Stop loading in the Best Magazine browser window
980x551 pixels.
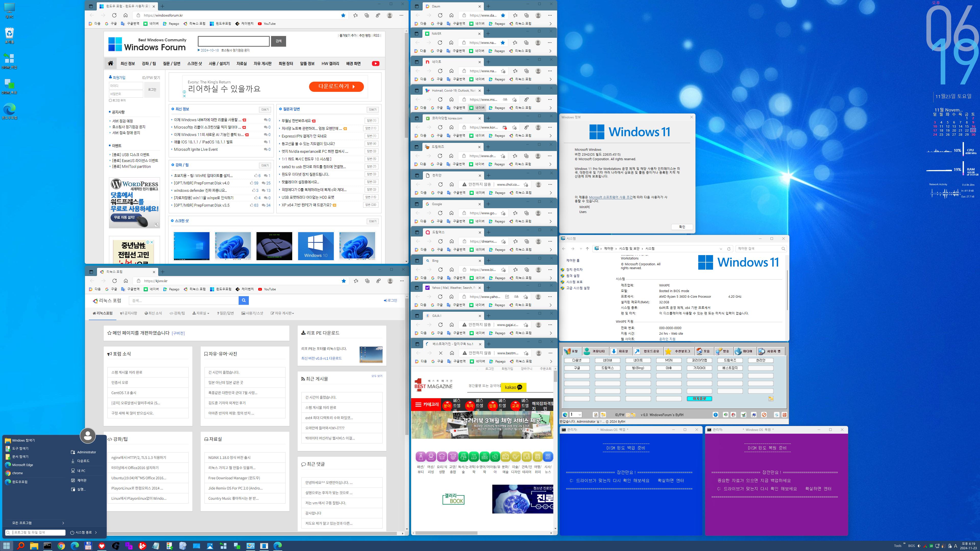pos(440,353)
